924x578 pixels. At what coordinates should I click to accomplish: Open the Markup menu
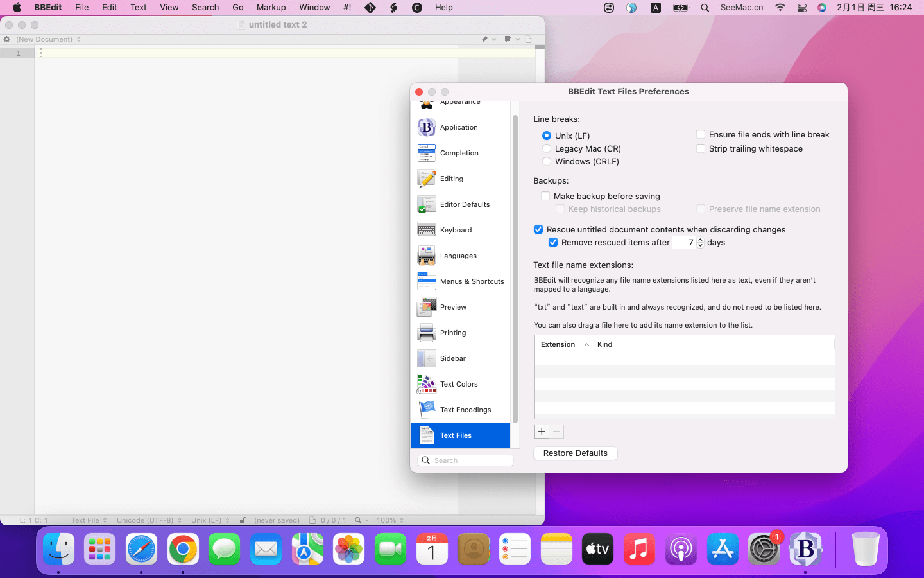tap(271, 8)
